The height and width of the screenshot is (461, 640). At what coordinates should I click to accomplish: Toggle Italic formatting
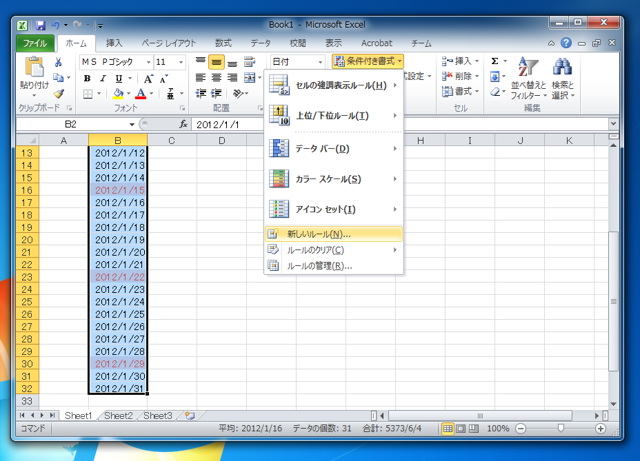pos(103,78)
